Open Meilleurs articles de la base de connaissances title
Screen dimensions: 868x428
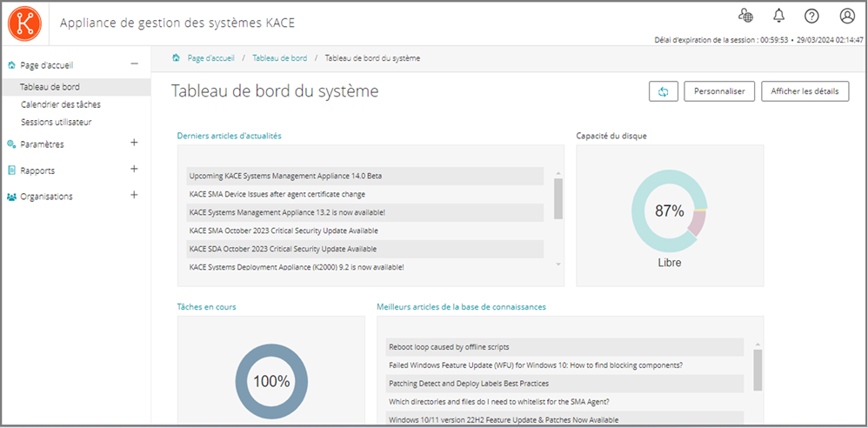pos(462,307)
